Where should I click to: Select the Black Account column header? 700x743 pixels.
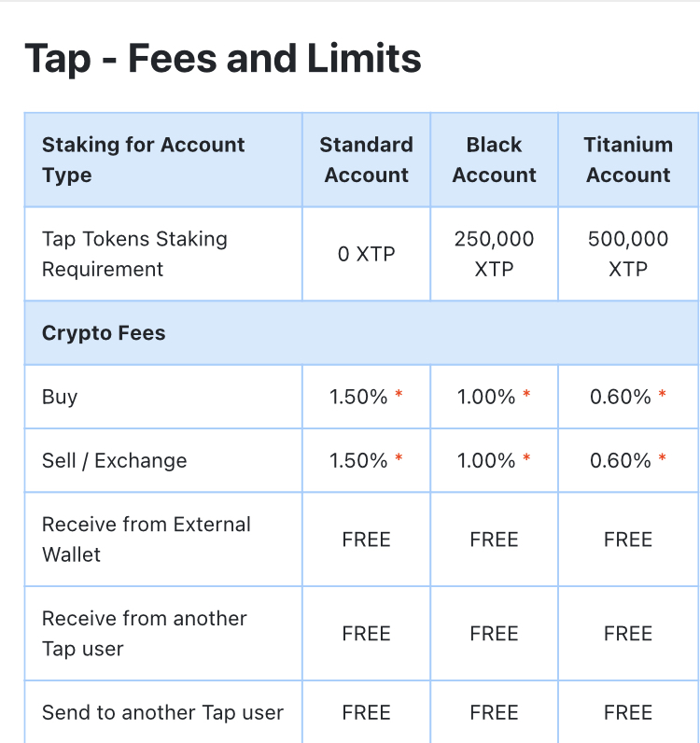pyautogui.click(x=494, y=160)
